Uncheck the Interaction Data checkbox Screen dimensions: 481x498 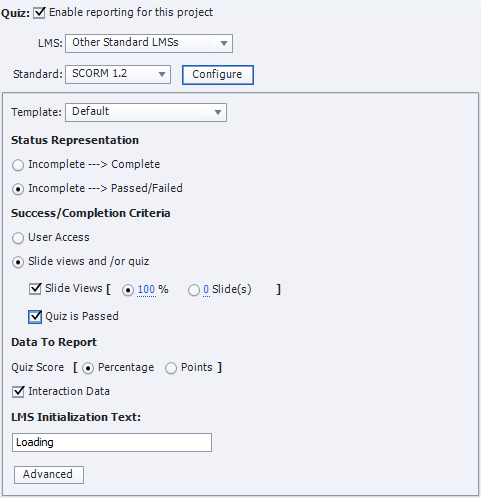tap(18, 392)
